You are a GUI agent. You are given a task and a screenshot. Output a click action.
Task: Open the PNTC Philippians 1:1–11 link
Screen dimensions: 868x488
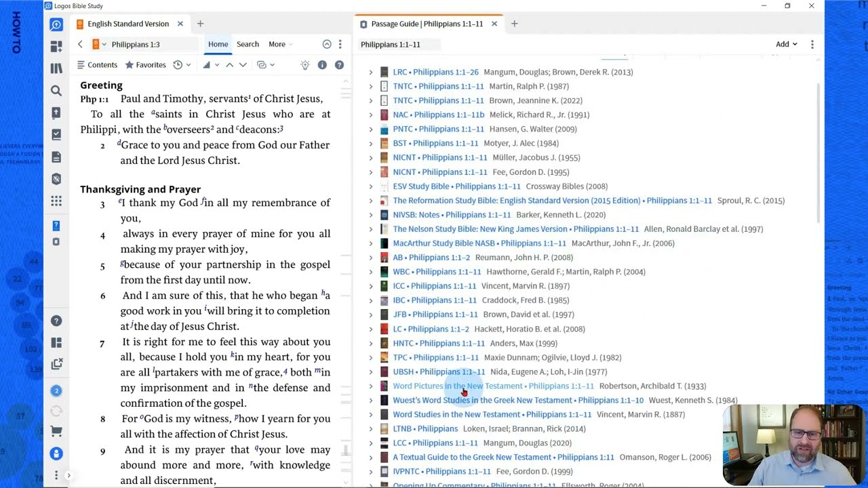pyautogui.click(x=438, y=129)
